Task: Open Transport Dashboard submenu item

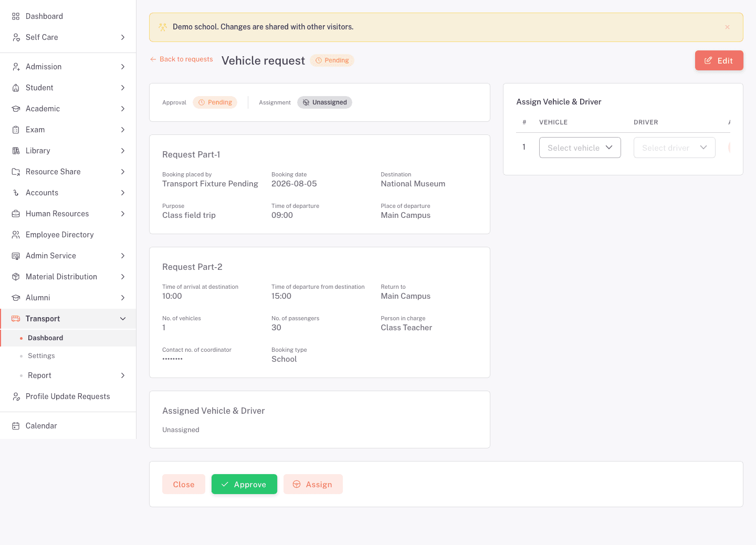Action: (x=68, y=338)
